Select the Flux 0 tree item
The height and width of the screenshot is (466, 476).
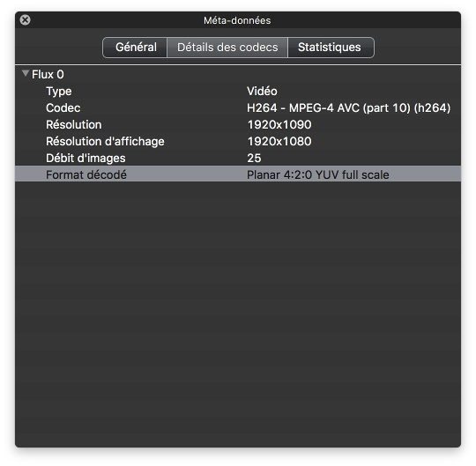tap(48, 74)
